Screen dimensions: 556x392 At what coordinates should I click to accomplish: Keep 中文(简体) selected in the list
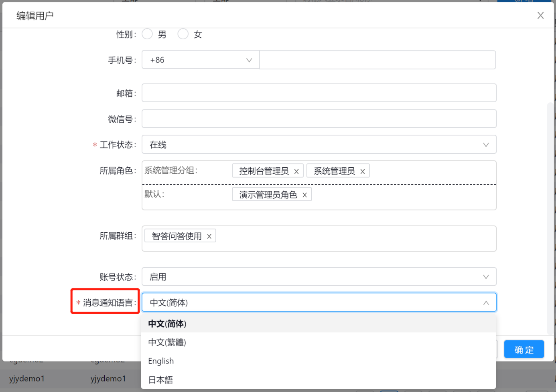tap(167, 323)
